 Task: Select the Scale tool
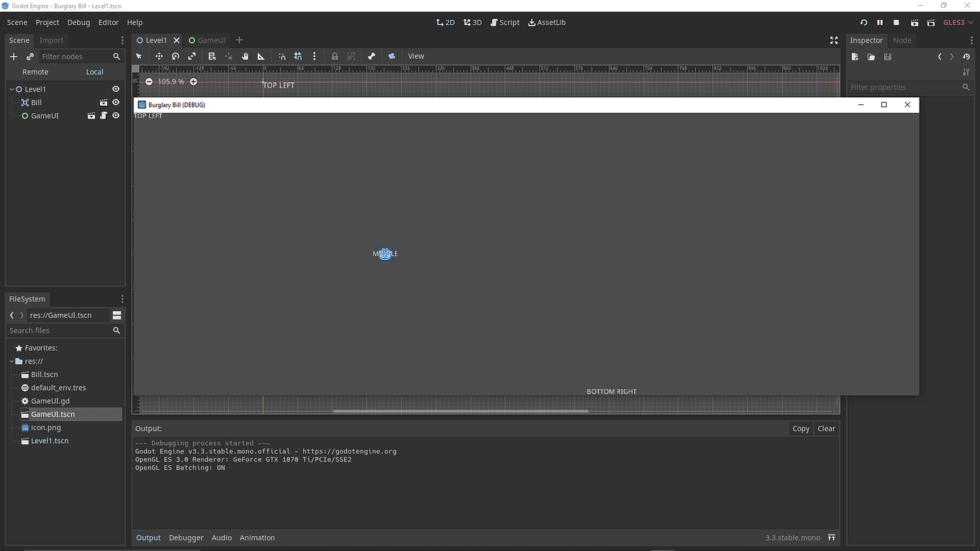pos(192,56)
